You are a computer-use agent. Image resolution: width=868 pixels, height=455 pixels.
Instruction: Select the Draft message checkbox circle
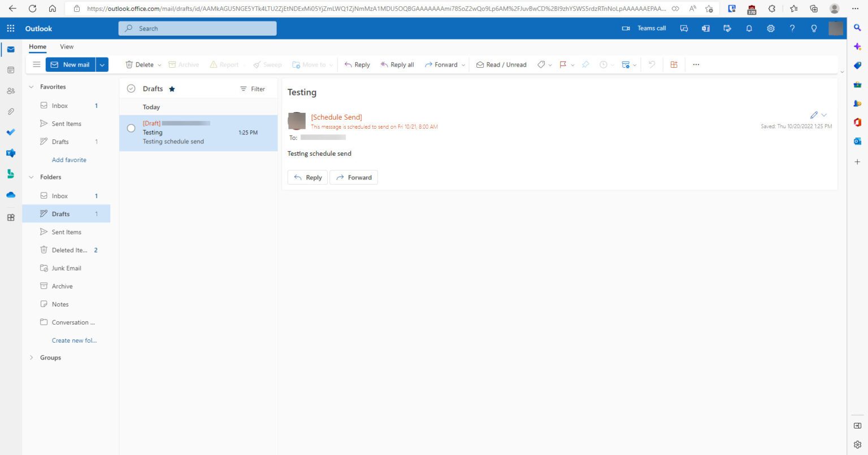click(x=131, y=128)
